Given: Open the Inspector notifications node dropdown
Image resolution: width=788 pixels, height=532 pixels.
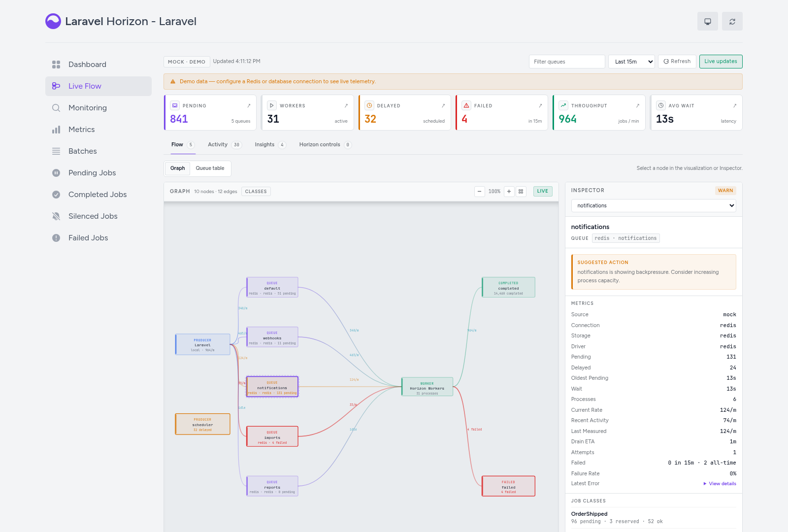Looking at the screenshot, I should 654,205.
